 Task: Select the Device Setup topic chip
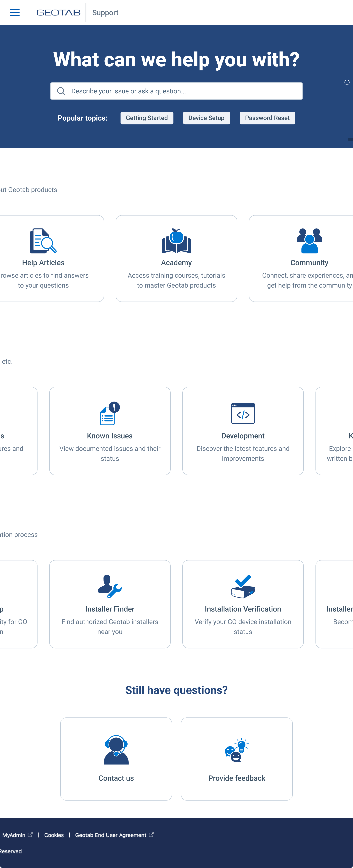point(206,118)
